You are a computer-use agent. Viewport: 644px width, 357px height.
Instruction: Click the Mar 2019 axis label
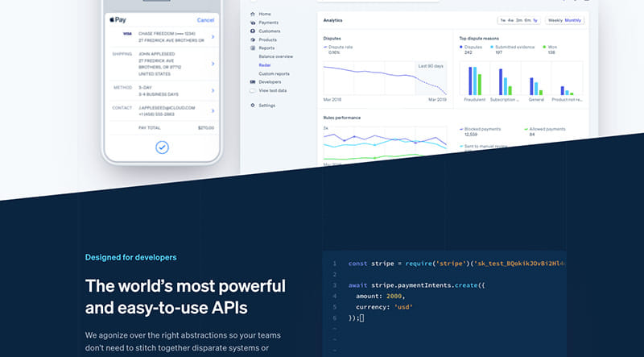click(437, 100)
